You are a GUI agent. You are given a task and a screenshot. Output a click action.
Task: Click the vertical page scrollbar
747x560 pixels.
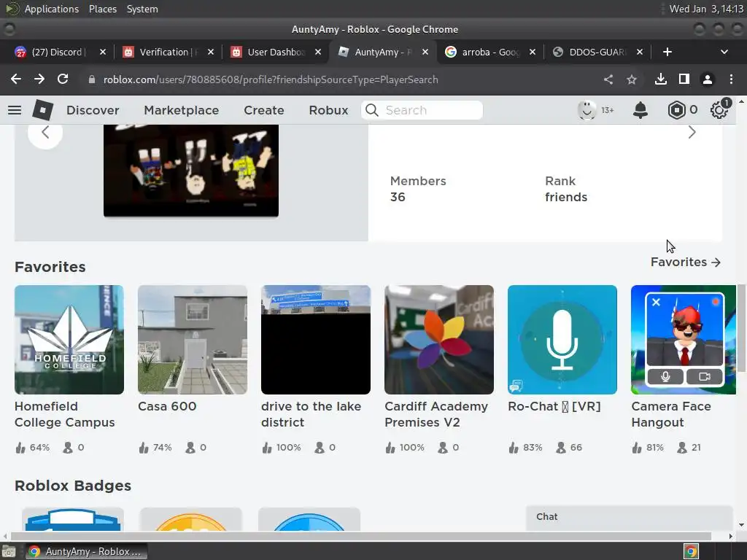coord(741,327)
